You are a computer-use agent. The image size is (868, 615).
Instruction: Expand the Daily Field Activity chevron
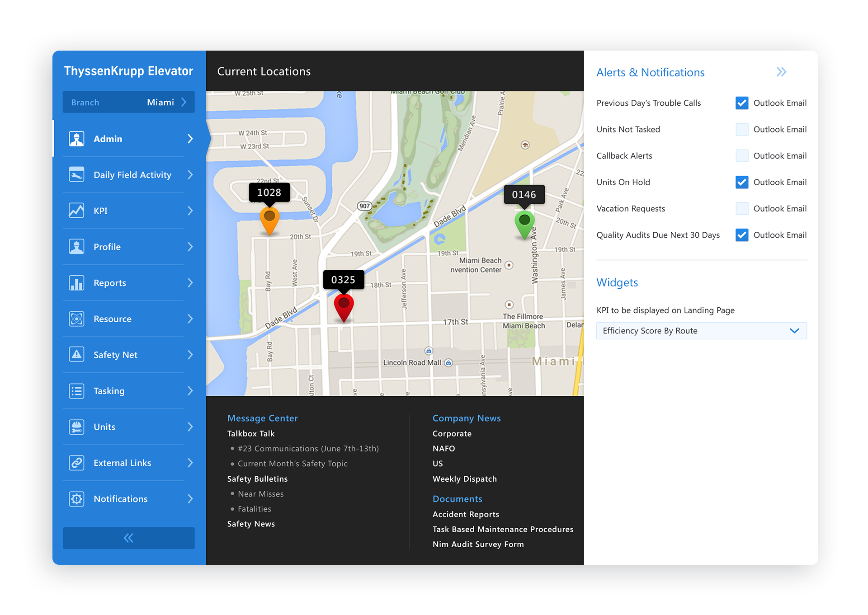click(190, 175)
